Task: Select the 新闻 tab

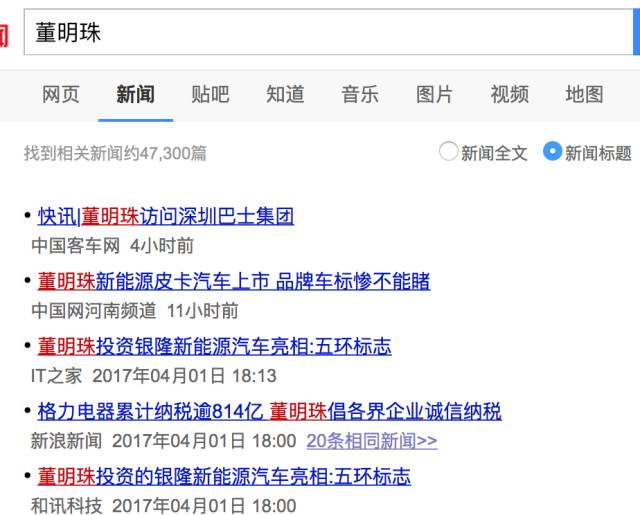Action: tap(136, 94)
